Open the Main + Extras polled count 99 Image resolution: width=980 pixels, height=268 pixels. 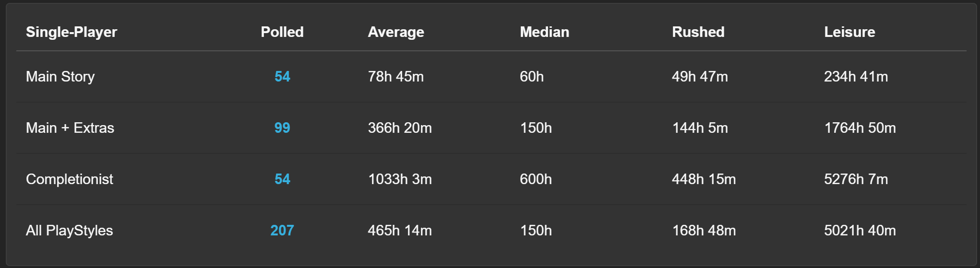282,128
